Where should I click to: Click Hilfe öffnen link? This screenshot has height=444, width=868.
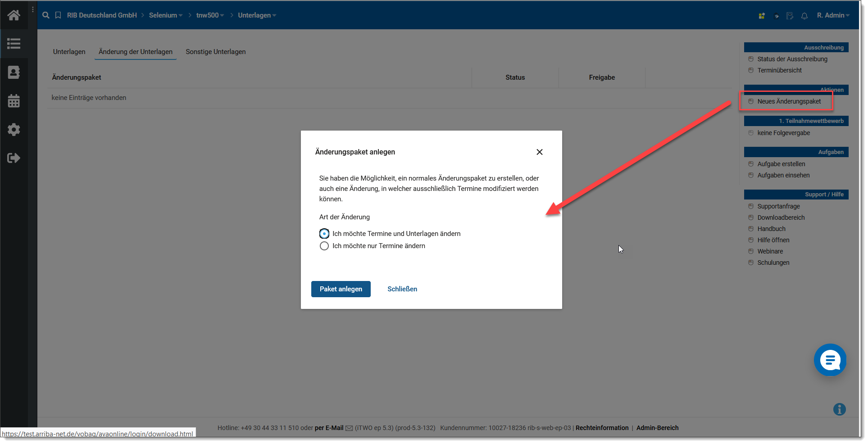pyautogui.click(x=773, y=240)
